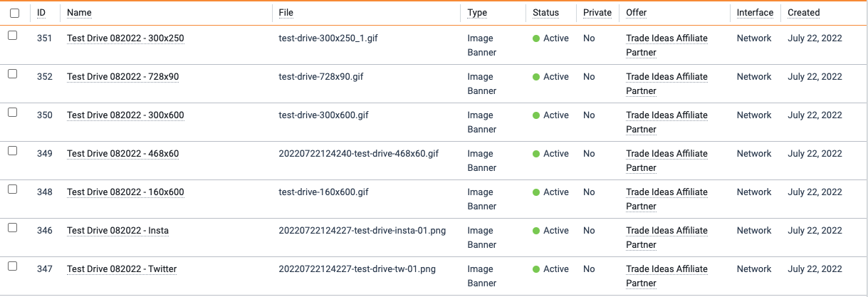The image size is (868, 297).
Task: View Test Drive 082022 - Insta creative
Action: tap(117, 231)
